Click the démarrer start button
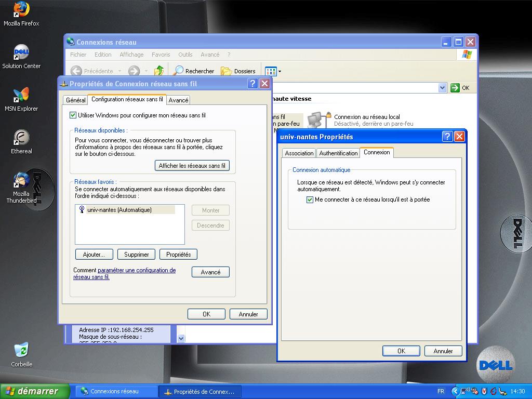 coord(35,391)
